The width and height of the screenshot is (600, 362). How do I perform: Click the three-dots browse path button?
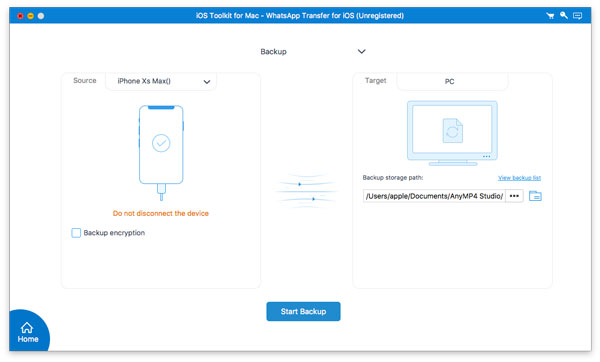pyautogui.click(x=514, y=196)
